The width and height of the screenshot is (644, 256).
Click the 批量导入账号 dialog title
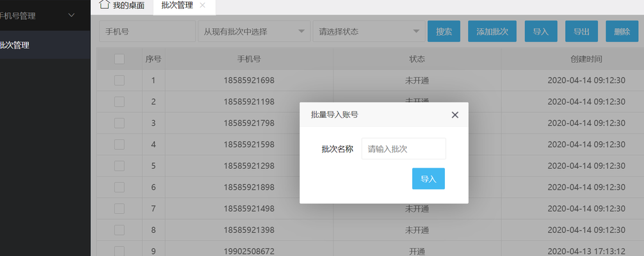(x=334, y=115)
